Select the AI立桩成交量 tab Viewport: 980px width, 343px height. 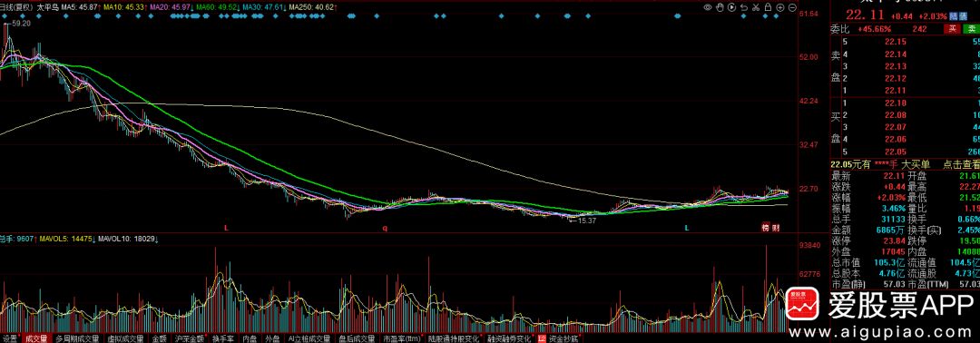tap(309, 338)
